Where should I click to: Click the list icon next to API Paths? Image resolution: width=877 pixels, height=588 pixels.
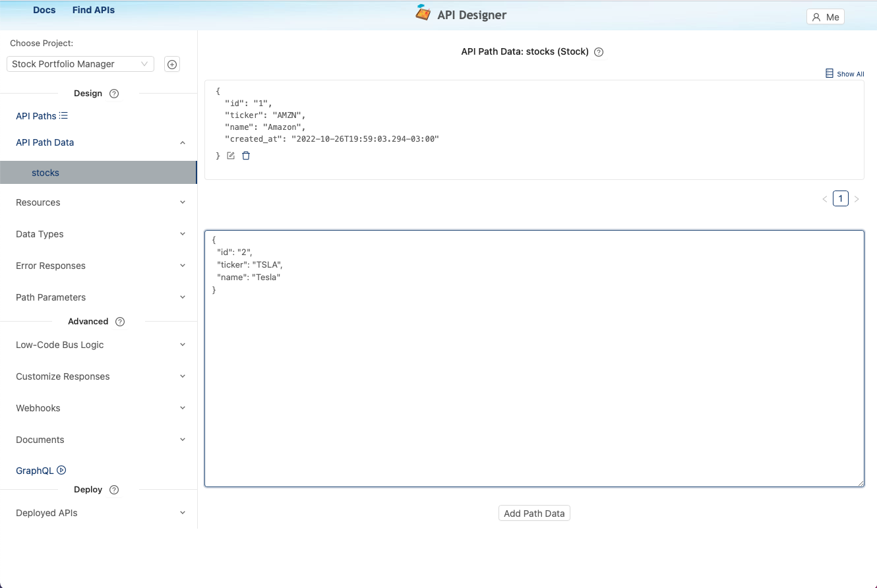63,115
